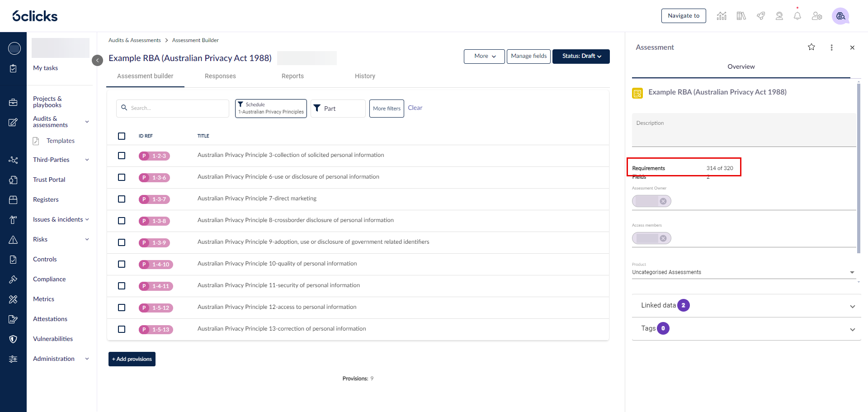
Task: Check the row for Principle 8-crossborder disclosure
Action: tap(122, 221)
